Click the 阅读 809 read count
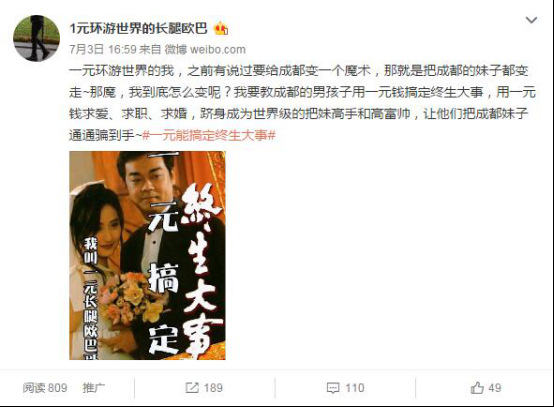 [45, 388]
